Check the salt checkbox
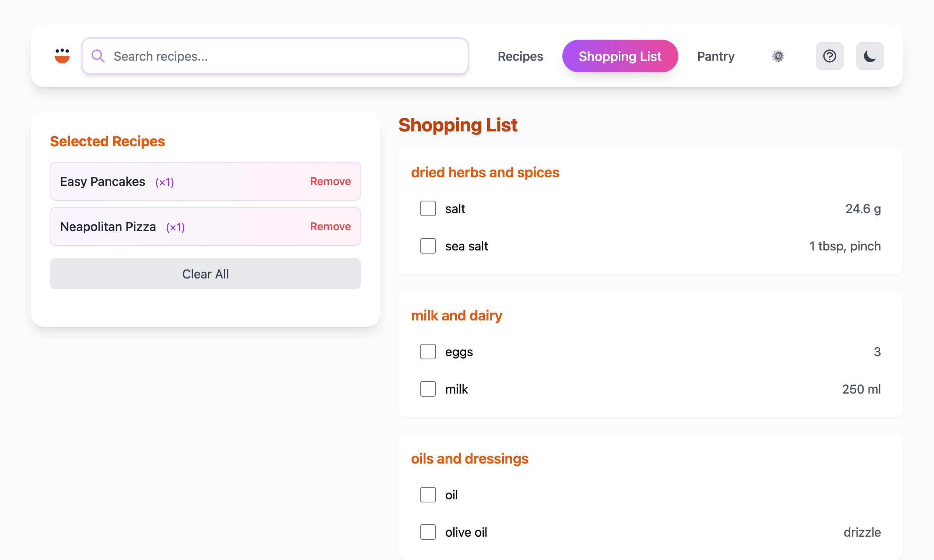 click(x=428, y=208)
